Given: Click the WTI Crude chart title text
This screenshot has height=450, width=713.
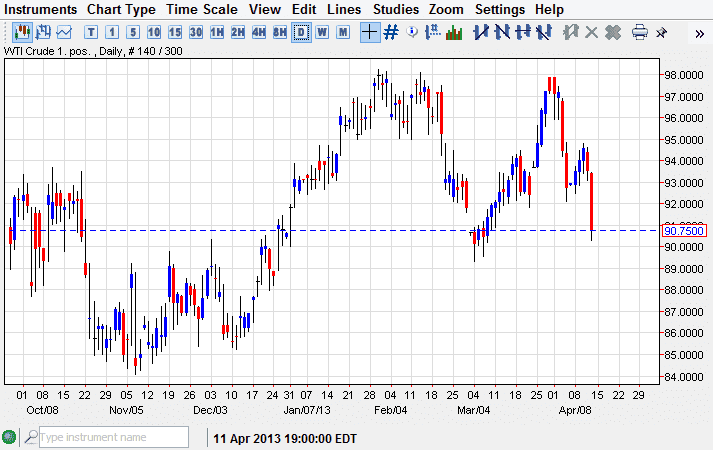Looking at the screenshot, I should click(x=93, y=51).
